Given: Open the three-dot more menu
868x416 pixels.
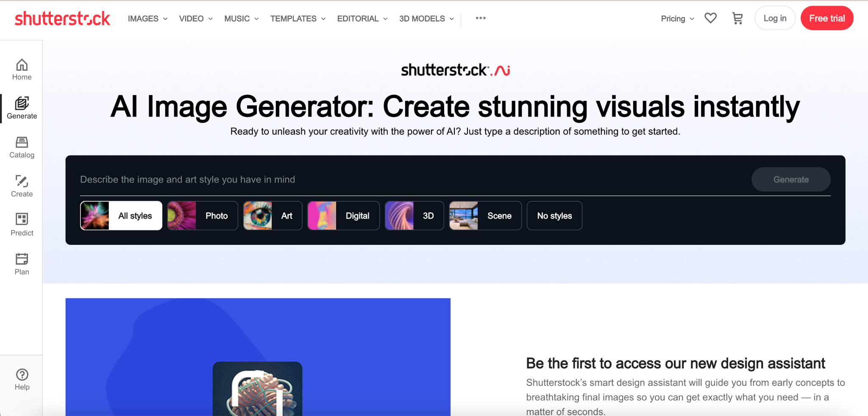Looking at the screenshot, I should pos(481,18).
